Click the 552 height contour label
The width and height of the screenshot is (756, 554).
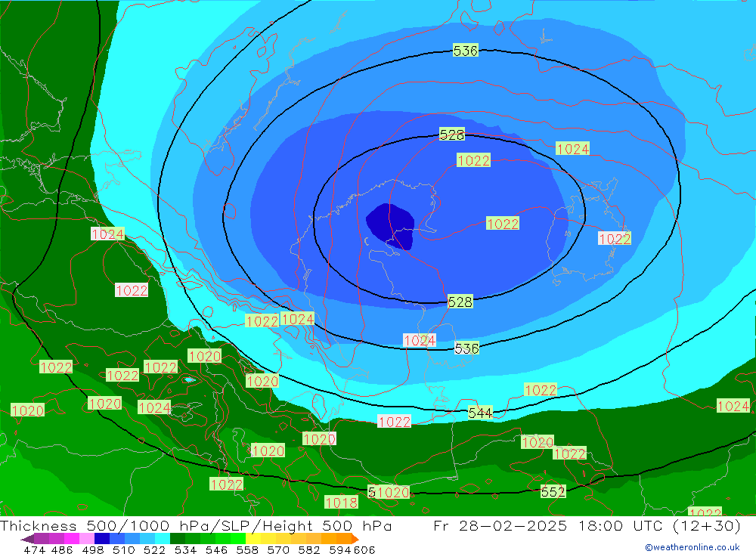pos(553,492)
